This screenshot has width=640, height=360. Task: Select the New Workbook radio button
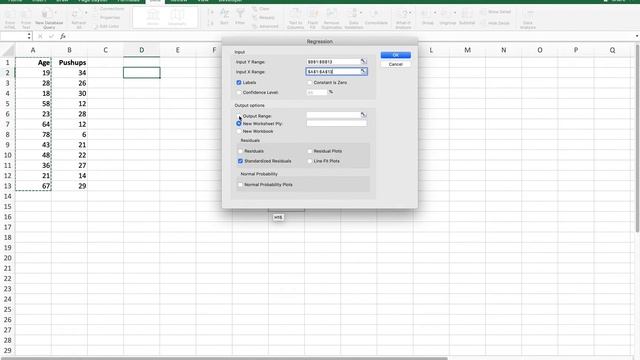(239, 131)
